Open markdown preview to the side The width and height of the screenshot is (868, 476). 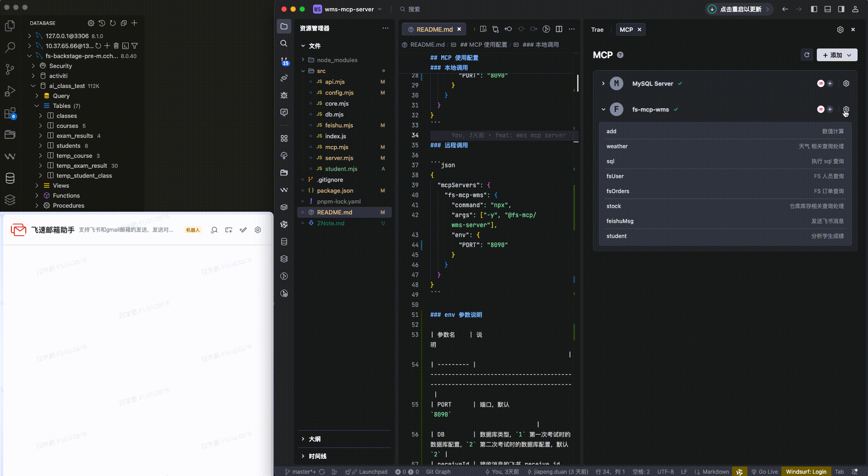pos(483,29)
